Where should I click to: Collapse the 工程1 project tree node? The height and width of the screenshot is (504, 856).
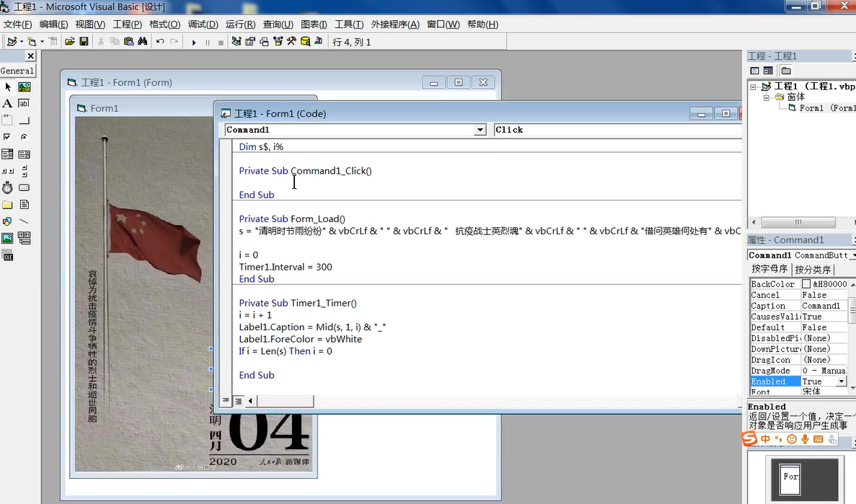tap(754, 87)
